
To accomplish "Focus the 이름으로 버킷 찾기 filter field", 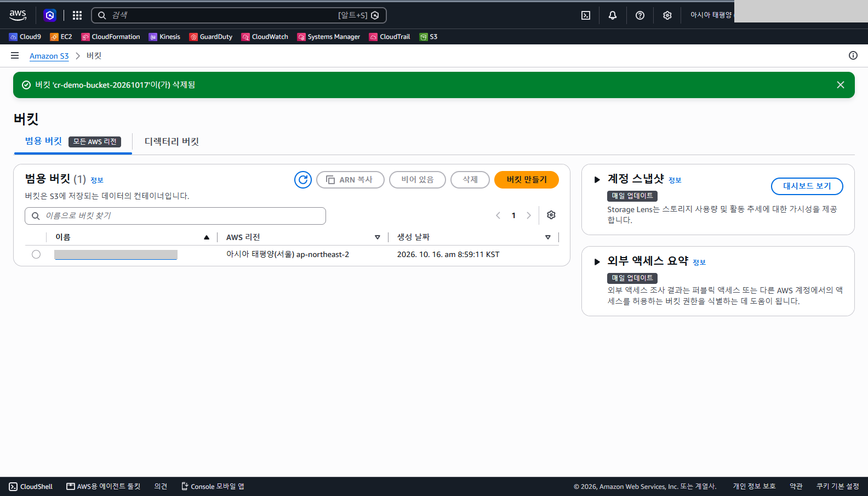I will 175,216.
